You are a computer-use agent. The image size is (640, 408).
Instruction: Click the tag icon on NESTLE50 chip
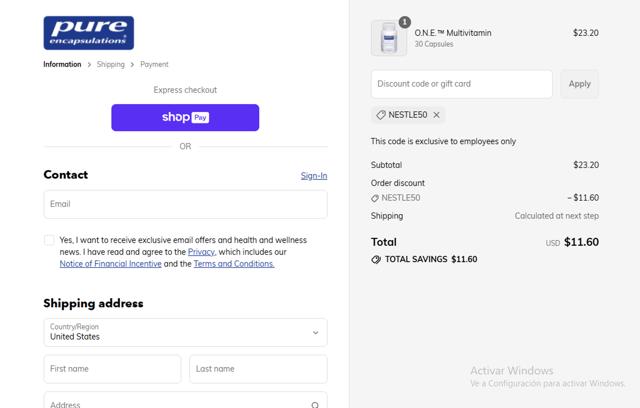380,115
